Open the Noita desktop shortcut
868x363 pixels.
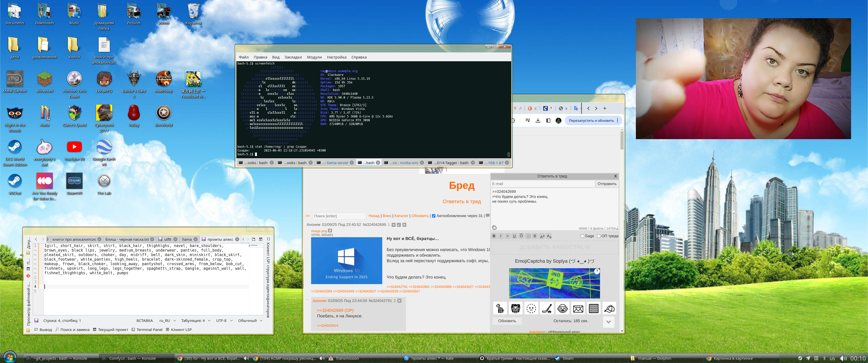click(44, 116)
